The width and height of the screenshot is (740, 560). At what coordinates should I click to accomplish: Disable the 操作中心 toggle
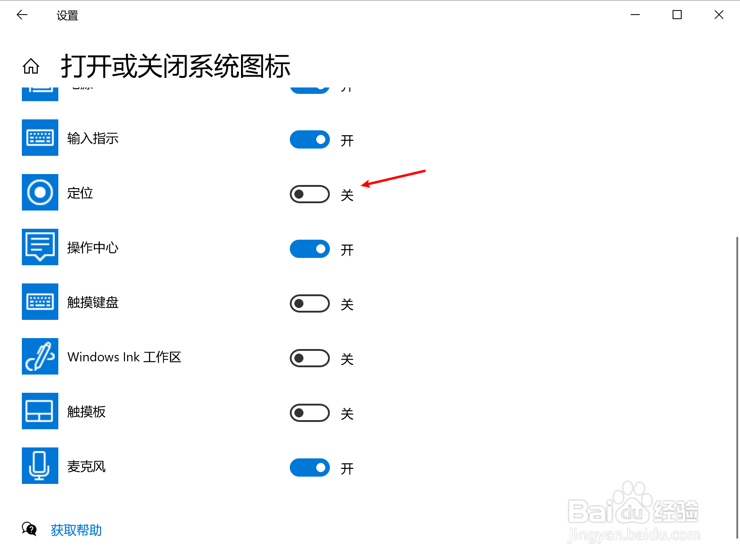pos(310,249)
